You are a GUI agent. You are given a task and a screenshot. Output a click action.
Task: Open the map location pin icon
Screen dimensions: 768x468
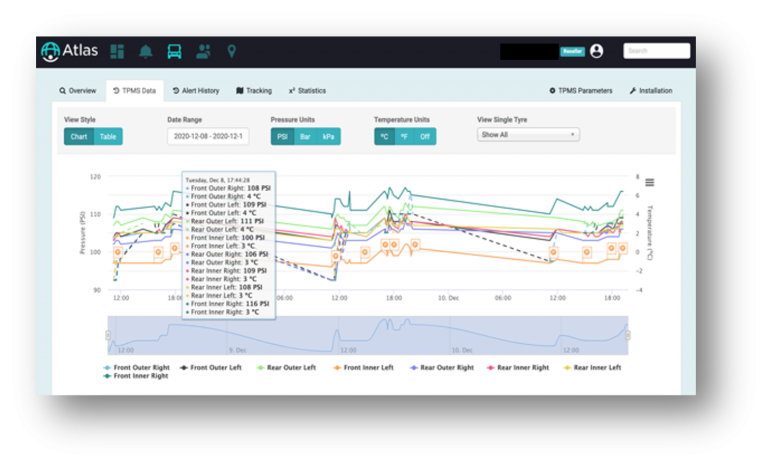(232, 51)
